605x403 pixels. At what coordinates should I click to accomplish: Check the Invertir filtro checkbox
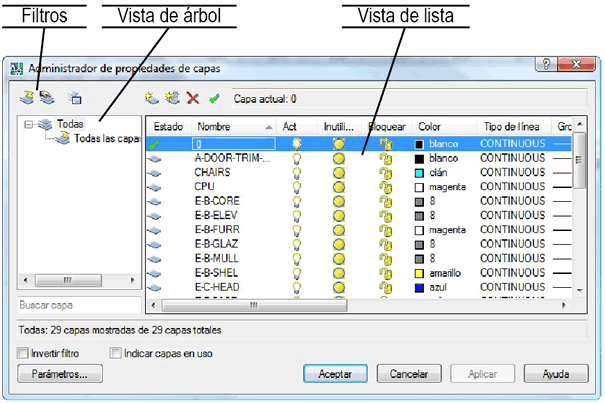pos(23,353)
